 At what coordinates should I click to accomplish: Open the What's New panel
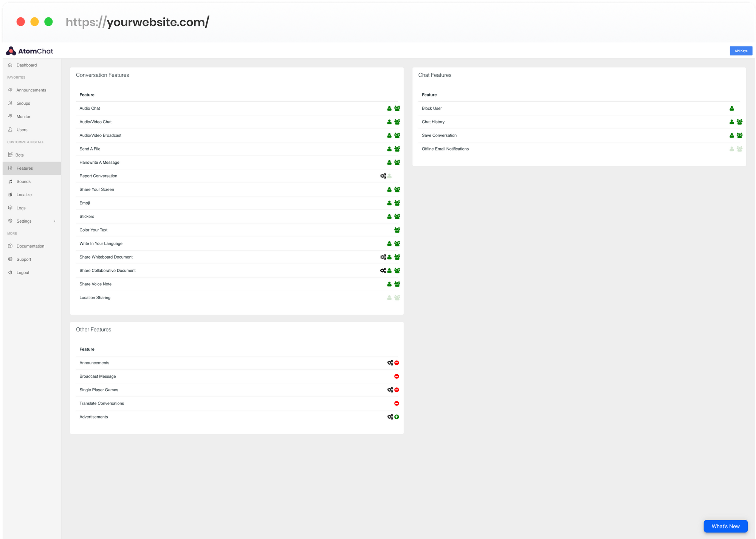[725, 526]
